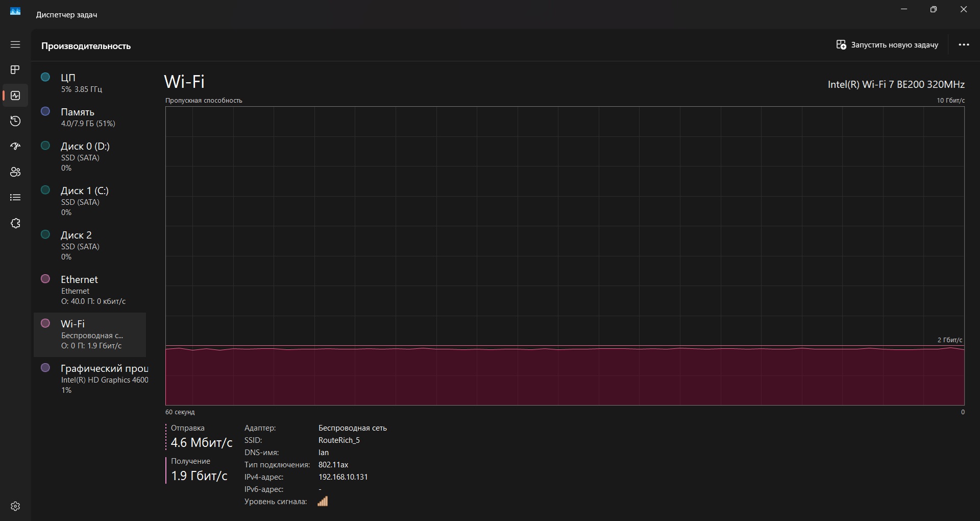
Task: Click the Отправка label
Action: [188, 428]
